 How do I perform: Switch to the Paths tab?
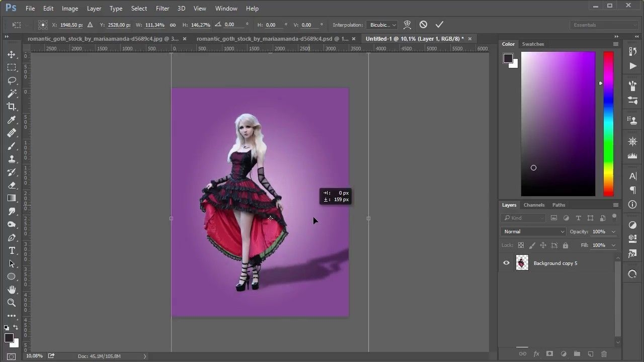tap(558, 205)
